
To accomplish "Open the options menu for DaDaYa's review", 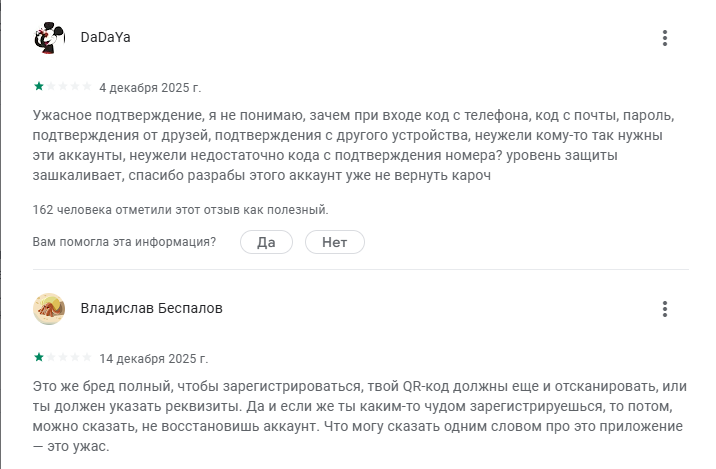I will click(665, 38).
